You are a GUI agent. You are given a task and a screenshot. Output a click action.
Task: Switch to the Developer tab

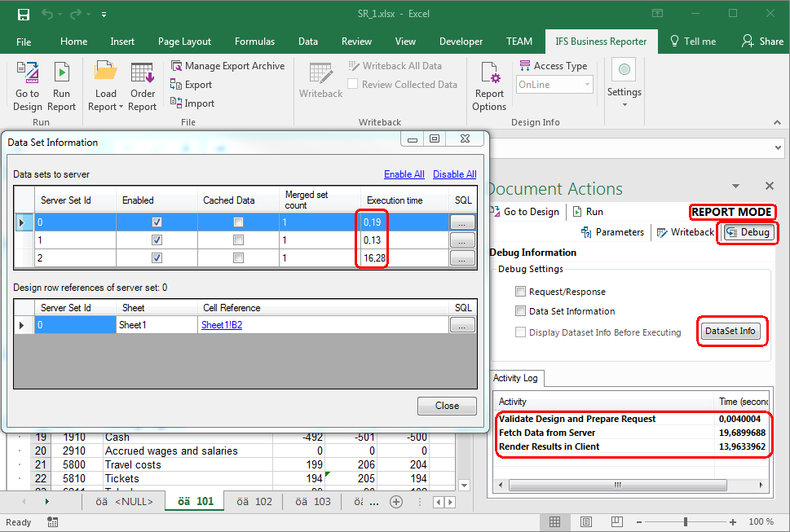pos(461,42)
